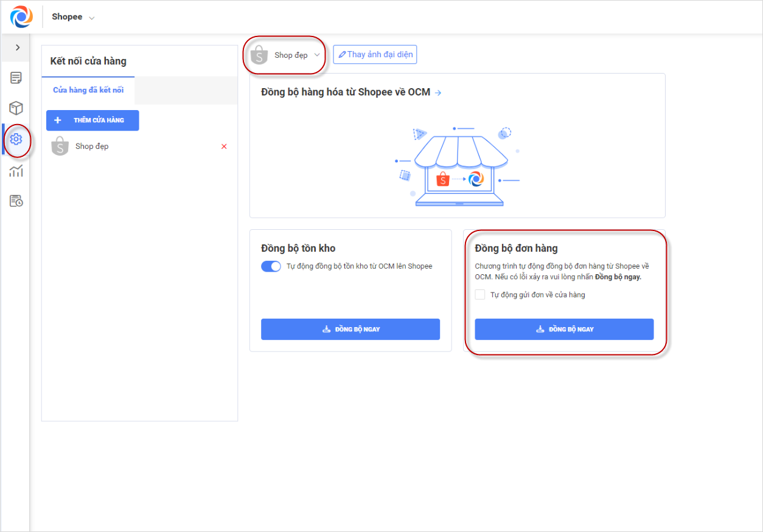Select Shop đẹp in the store list

pos(92,147)
